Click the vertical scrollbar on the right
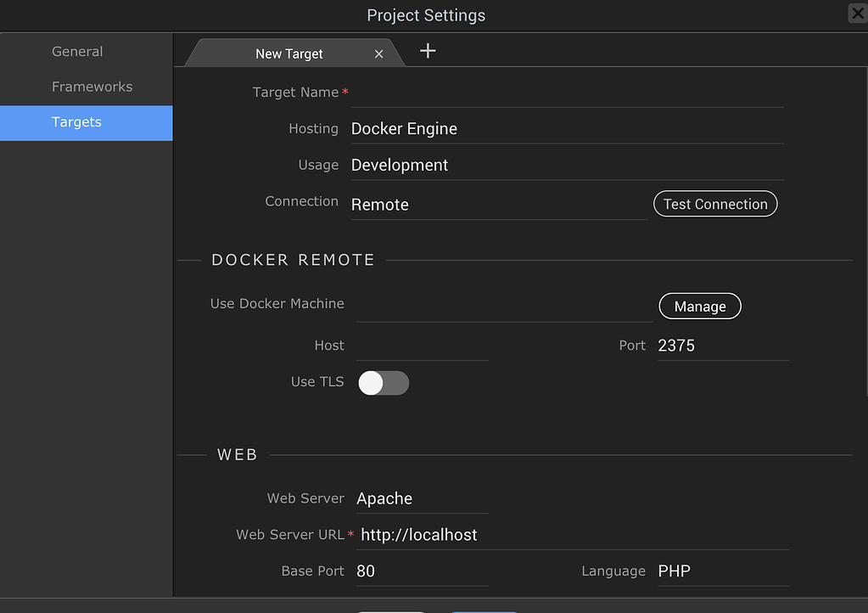 click(x=865, y=233)
